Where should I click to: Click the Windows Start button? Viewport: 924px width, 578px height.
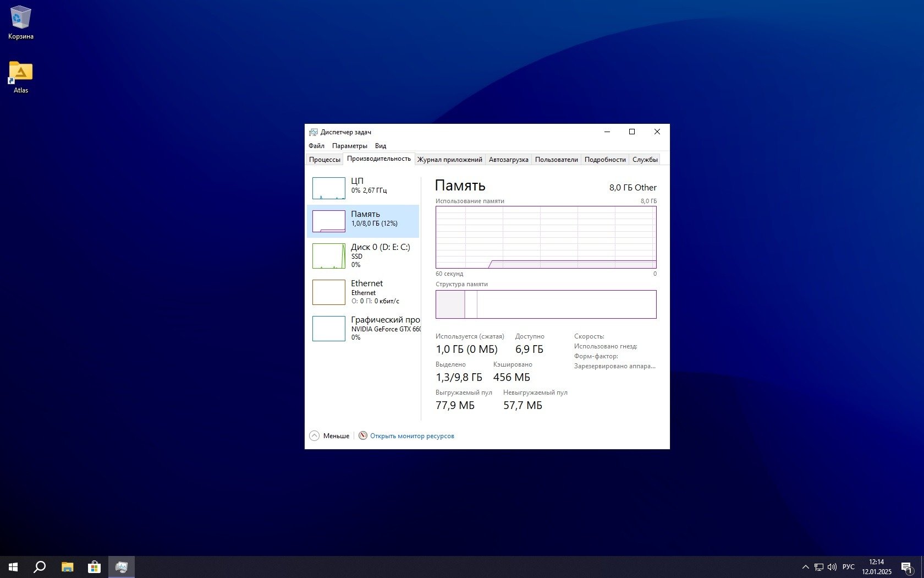13,566
